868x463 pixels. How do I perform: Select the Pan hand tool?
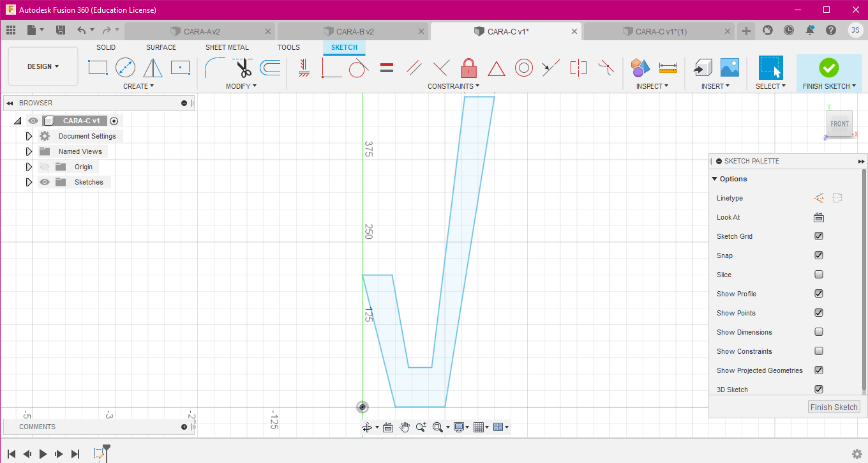point(405,427)
